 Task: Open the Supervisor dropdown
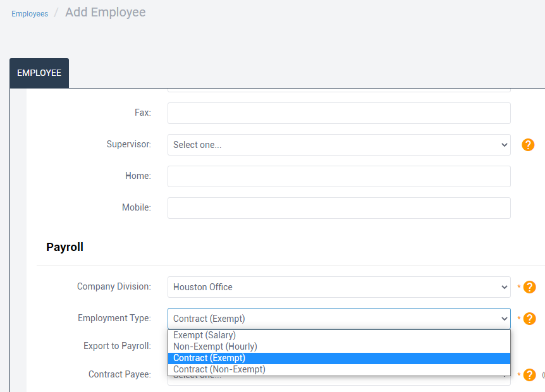coord(338,145)
